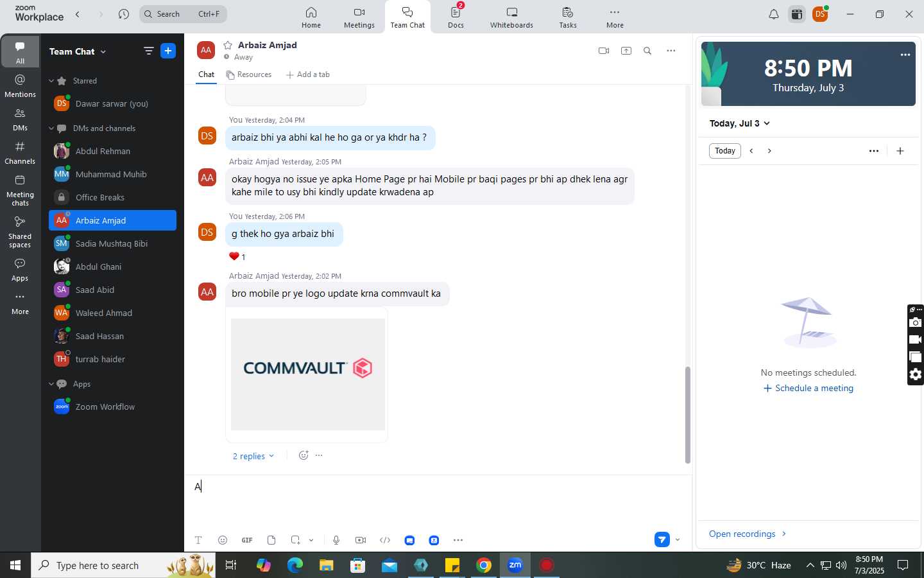The width and height of the screenshot is (924, 578).
Task: Collapse the Starred section
Action: tap(51, 81)
